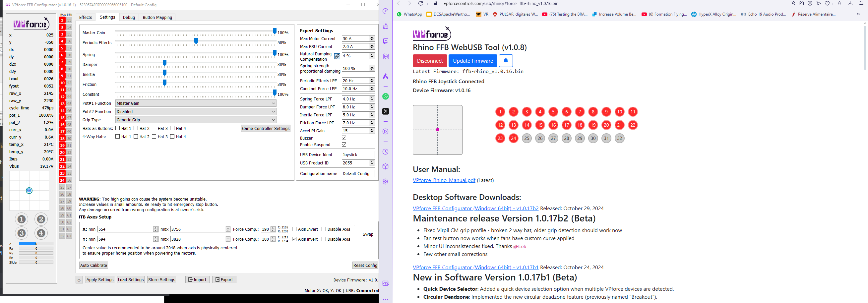Switch to the Effects tab
The width and height of the screenshot is (868, 303).
click(86, 18)
